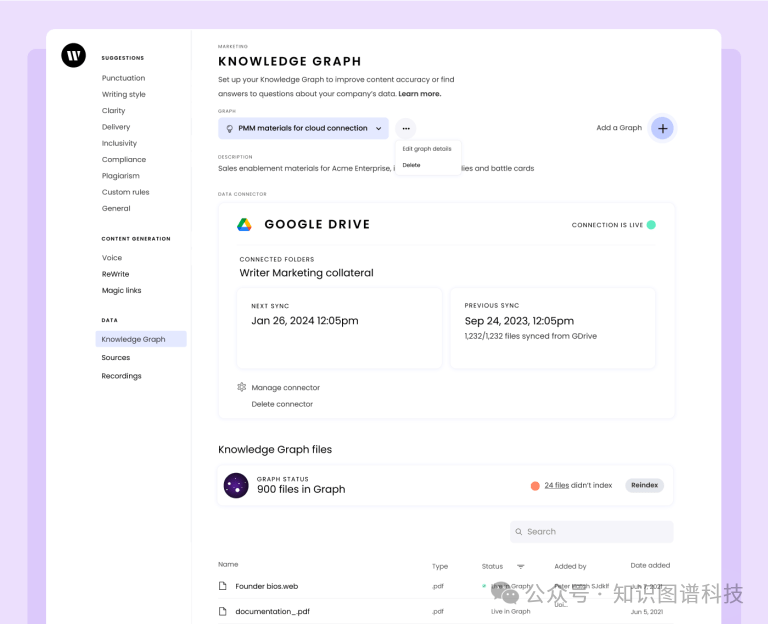This screenshot has height=624, width=768.
Task: Click the Date added column header
Action: [650, 565]
